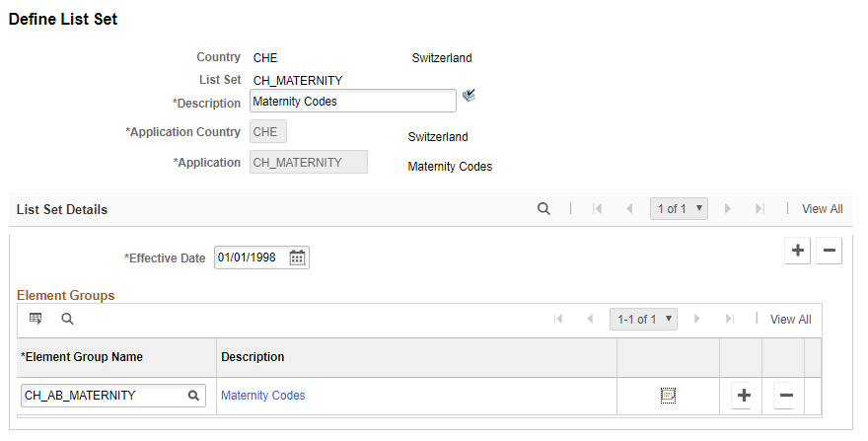Click into the Description text field
The width and height of the screenshot is (868, 441).
point(352,101)
